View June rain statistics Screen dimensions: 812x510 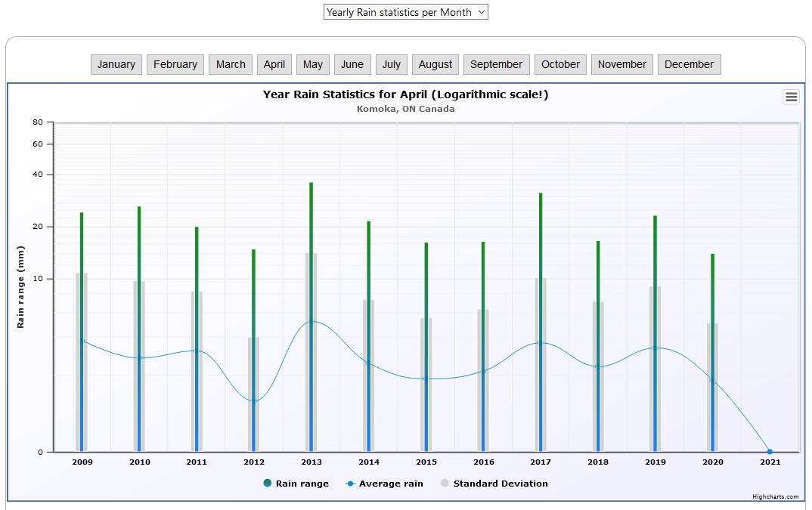pyautogui.click(x=352, y=64)
